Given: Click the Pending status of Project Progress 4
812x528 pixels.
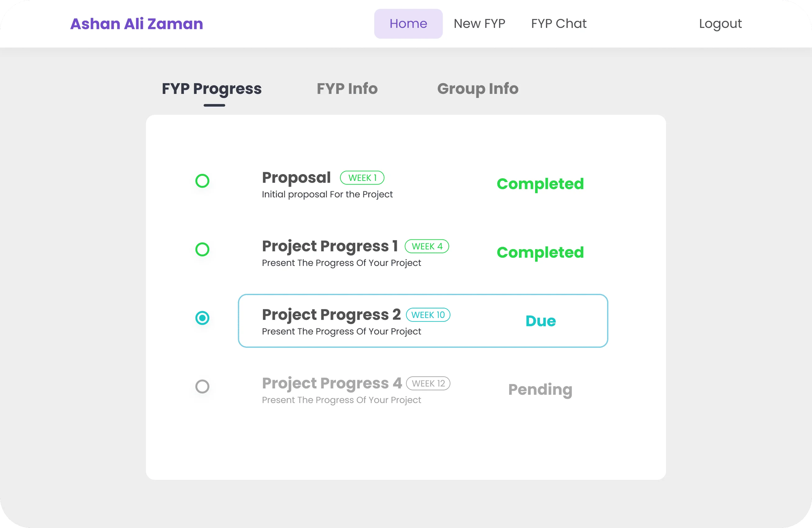Looking at the screenshot, I should pyautogui.click(x=540, y=389).
